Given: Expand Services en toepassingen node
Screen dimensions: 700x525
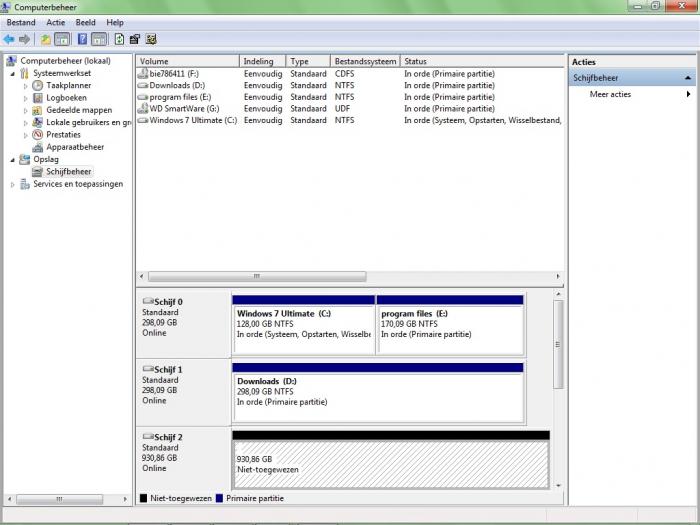Looking at the screenshot, I should (x=13, y=184).
